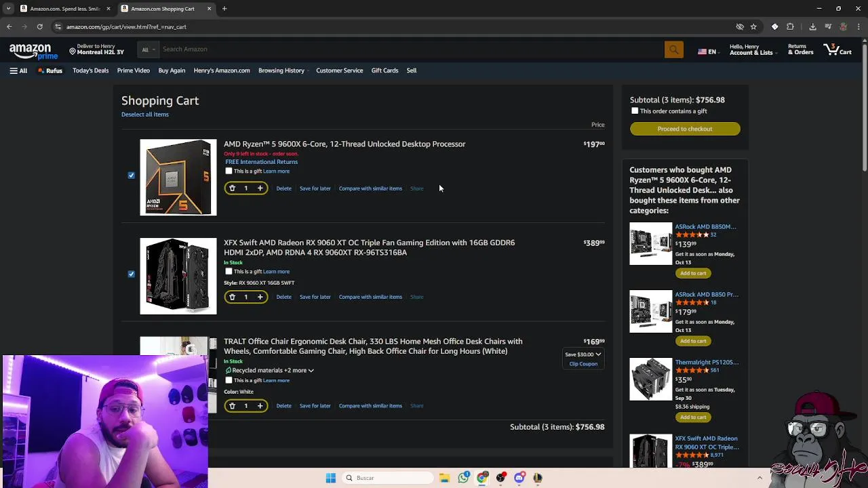Mark the XFX Radeon card as a gift

click(x=229, y=271)
